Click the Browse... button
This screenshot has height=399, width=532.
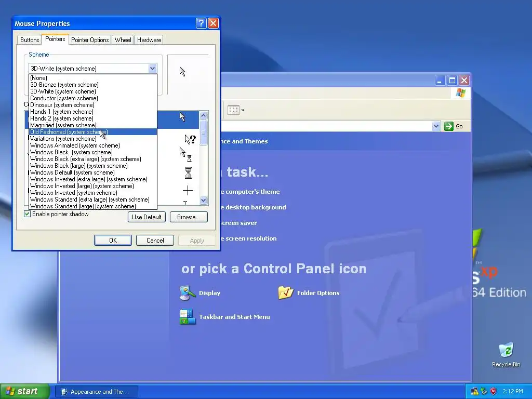(189, 217)
